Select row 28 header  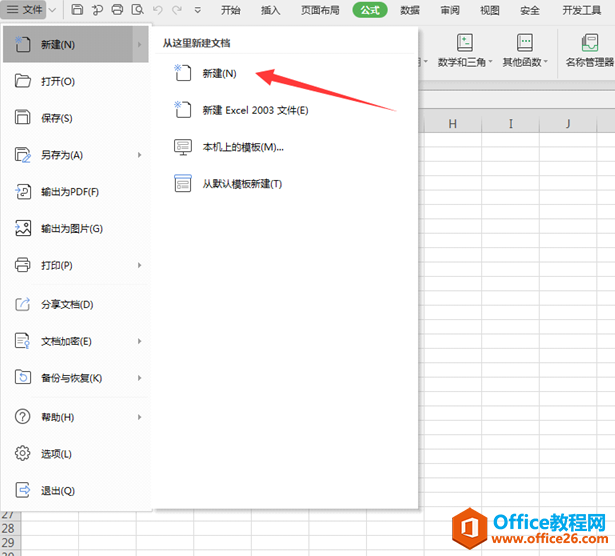pos(10,528)
